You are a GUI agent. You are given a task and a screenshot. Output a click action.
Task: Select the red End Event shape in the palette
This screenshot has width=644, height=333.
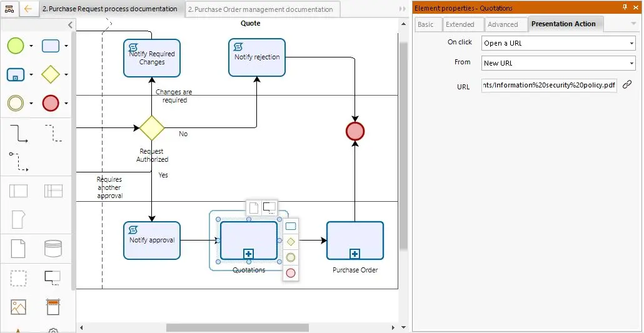click(51, 103)
